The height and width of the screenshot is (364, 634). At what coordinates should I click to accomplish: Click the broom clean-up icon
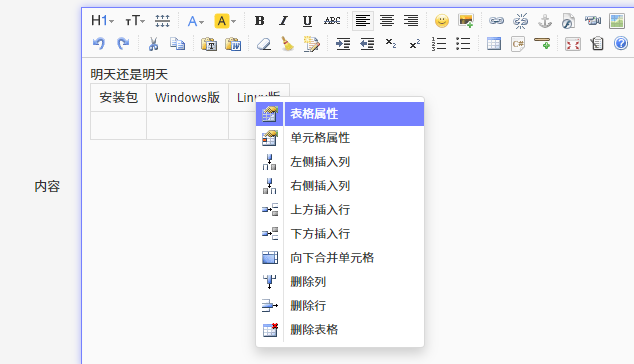[x=287, y=44]
